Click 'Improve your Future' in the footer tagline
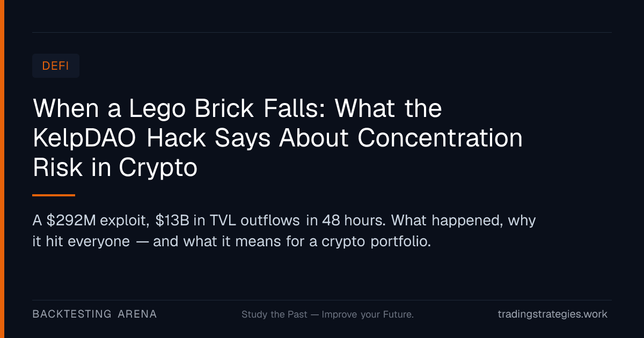 click(367, 314)
